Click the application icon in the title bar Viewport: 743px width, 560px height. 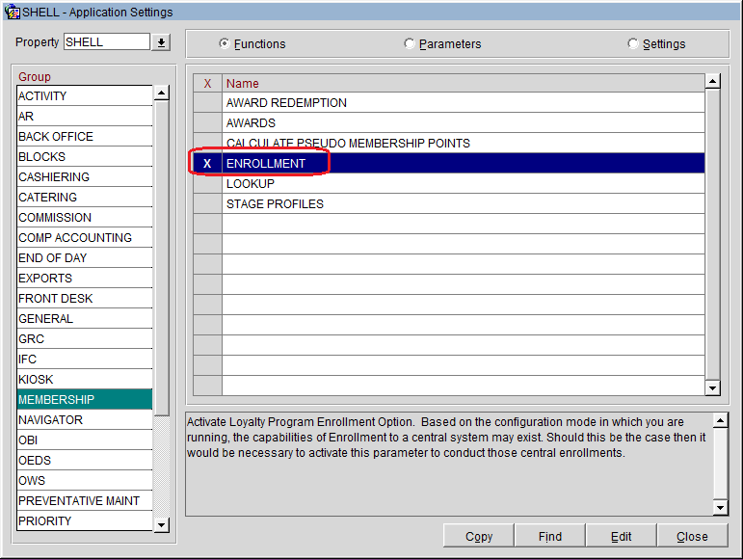pos(11,12)
